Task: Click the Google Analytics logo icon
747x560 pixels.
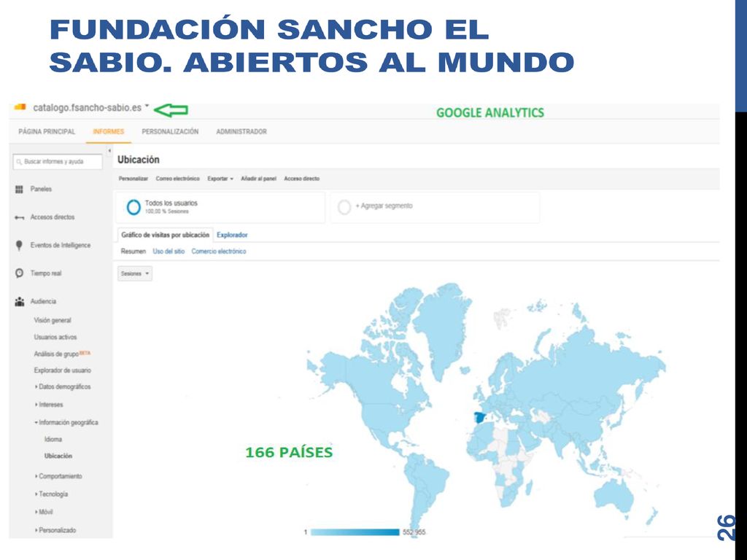Action: tap(20, 106)
